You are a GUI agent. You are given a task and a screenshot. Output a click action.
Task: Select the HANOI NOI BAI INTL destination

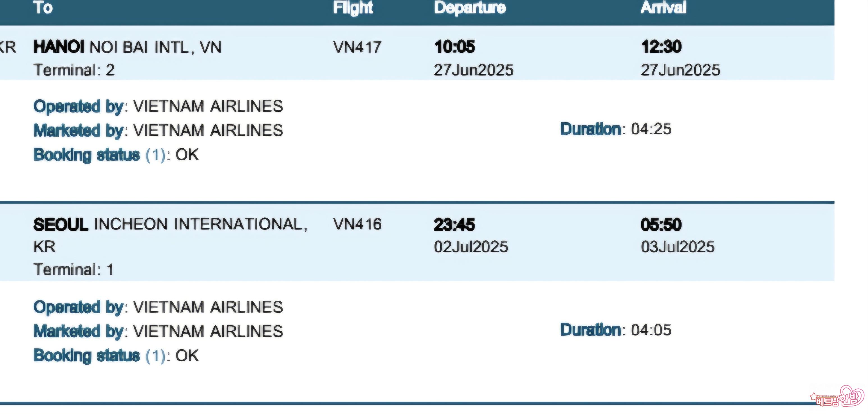coord(127,47)
